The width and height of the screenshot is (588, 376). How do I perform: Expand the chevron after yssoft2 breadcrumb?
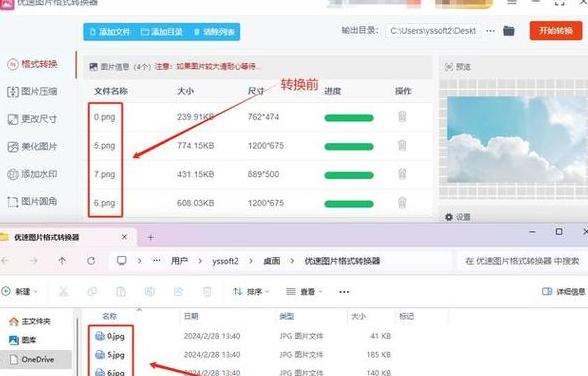coord(250,261)
